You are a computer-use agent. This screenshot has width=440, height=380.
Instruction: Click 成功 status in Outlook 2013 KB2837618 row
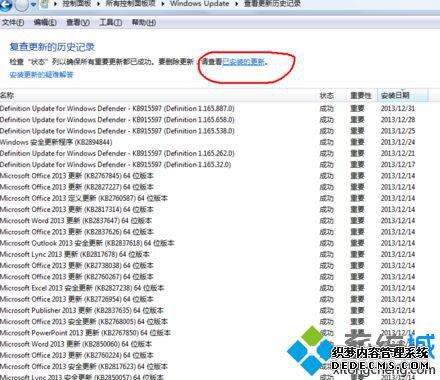point(327,243)
